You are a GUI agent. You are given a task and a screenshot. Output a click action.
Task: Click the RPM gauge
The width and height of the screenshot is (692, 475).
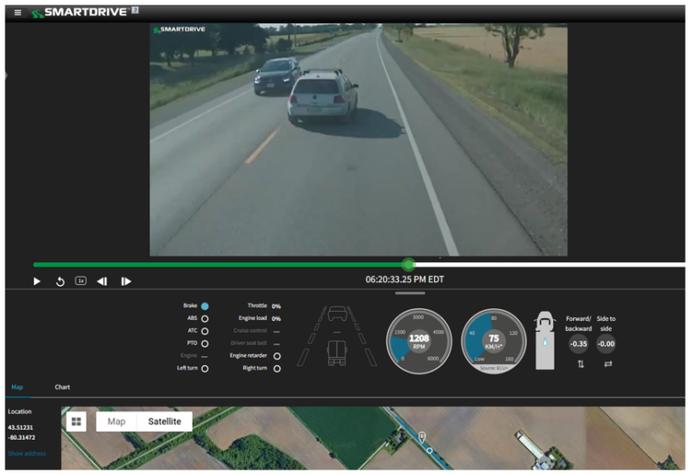coord(419,341)
